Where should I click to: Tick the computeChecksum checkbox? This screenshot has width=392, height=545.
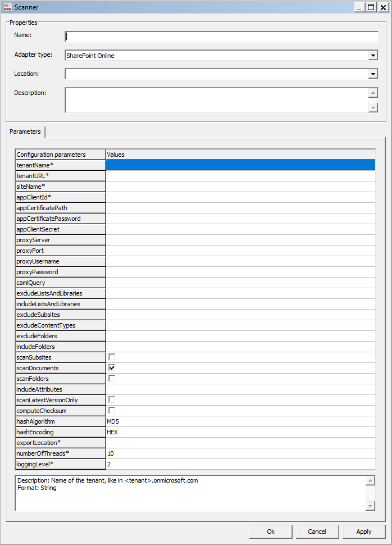point(112,411)
